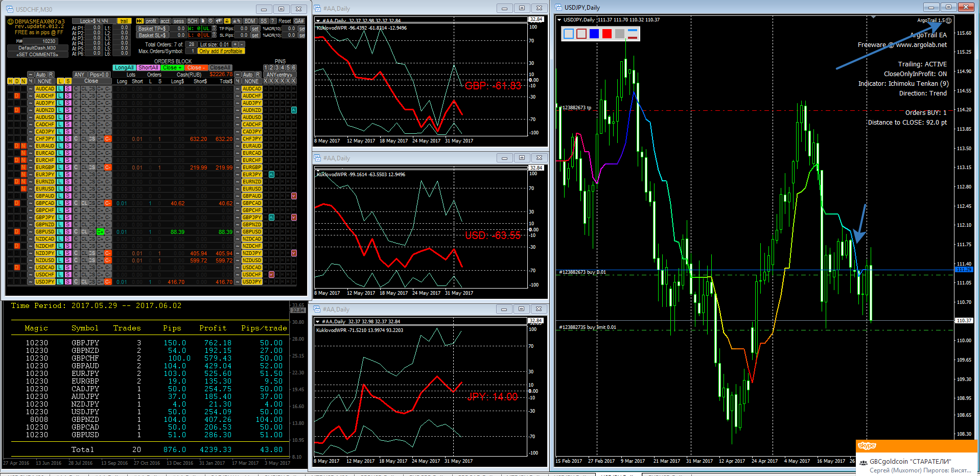Expand the top #AA,Daily chart header arrow
This screenshot has height=476, width=980.
click(317, 21)
